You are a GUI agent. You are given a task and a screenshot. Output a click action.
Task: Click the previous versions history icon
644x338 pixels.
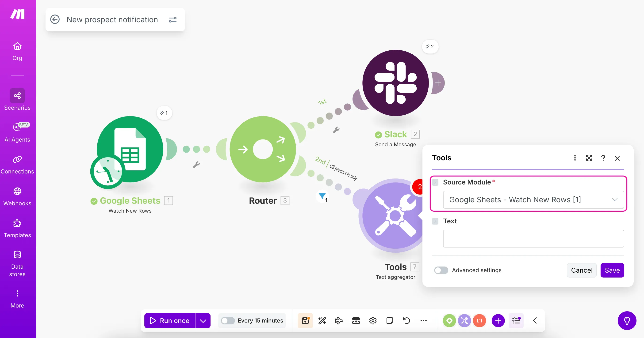pos(406,320)
